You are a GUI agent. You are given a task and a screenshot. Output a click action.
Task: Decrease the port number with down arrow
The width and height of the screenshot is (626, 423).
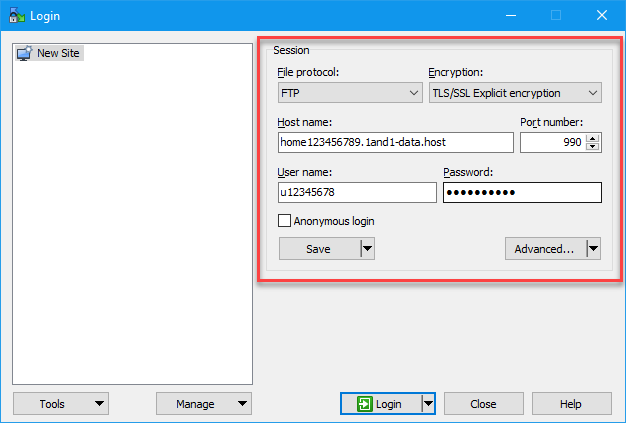click(593, 147)
